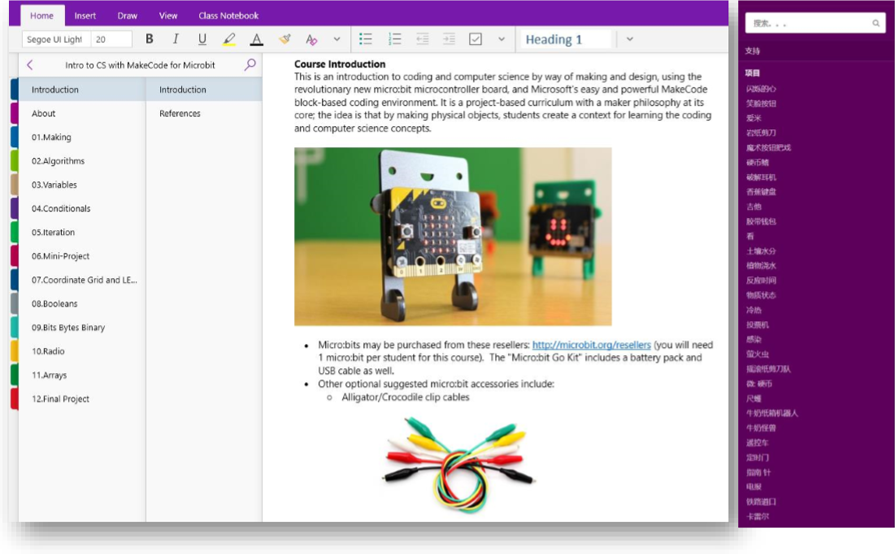Open the 香蕉键盘 project link
The height and width of the screenshot is (554, 895).
click(x=761, y=192)
